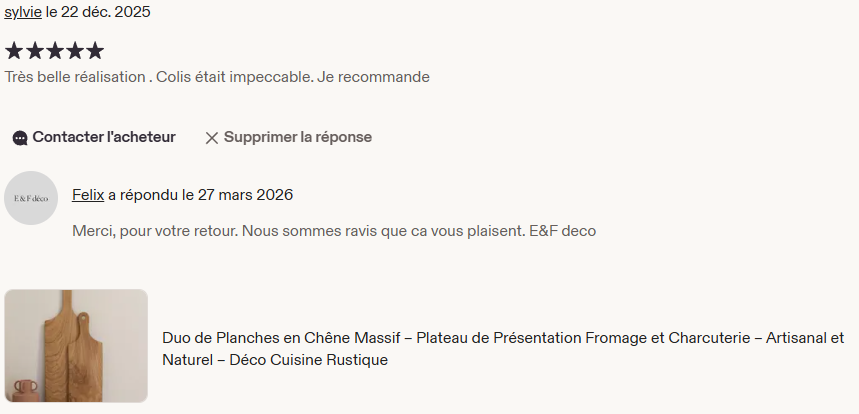
Task: View the oak cutting boards product thumbnail
Action: tap(76, 345)
